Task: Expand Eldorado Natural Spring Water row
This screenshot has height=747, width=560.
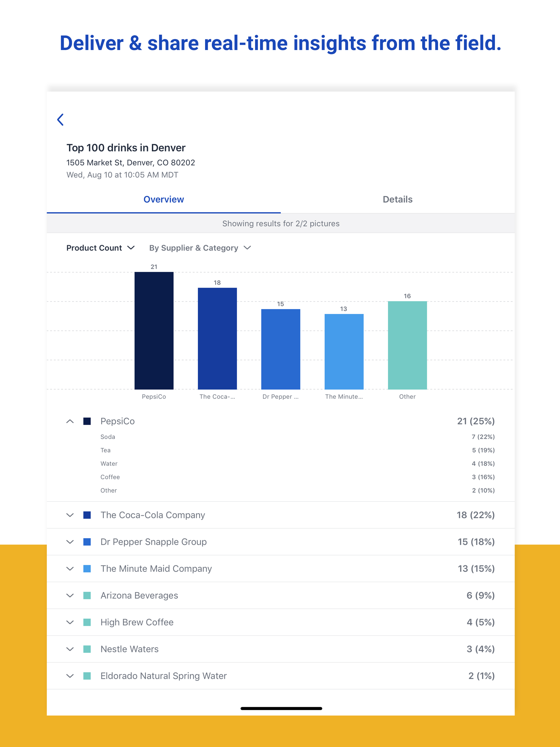Action: tap(70, 676)
